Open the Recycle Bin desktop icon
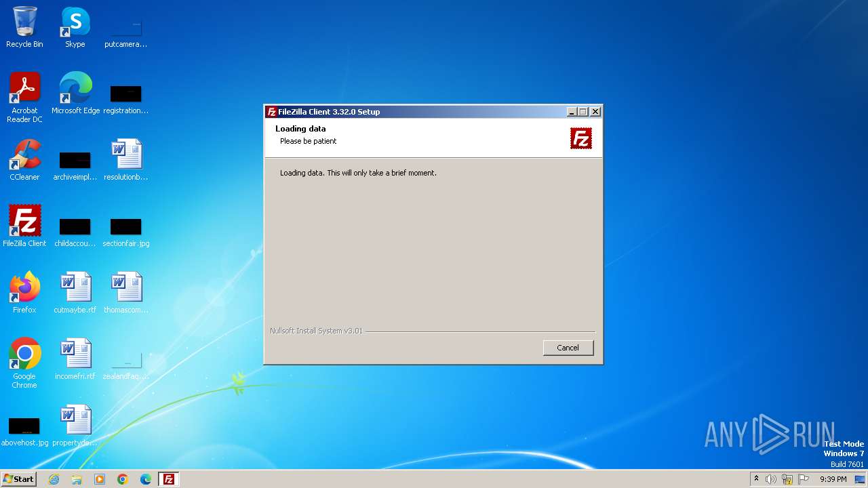Image resolution: width=868 pixels, height=488 pixels. click(x=24, y=27)
